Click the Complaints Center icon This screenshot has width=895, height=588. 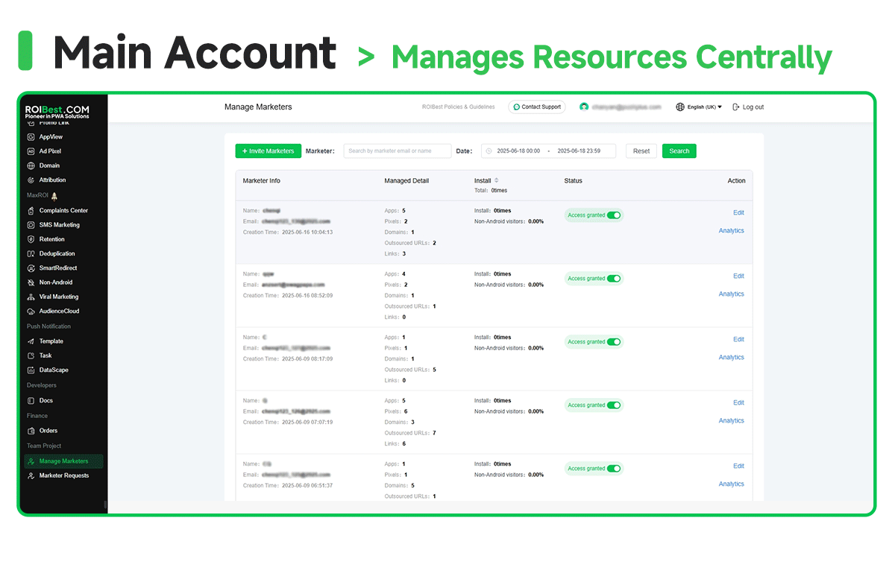click(31, 210)
